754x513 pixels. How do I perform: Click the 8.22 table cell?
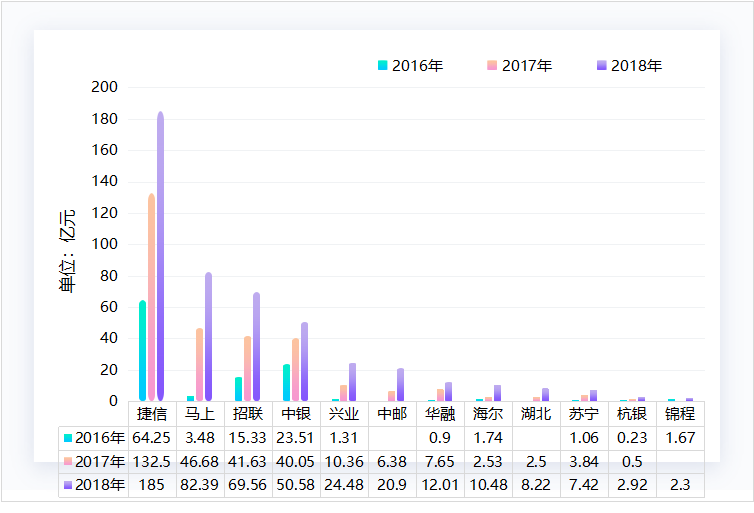click(536, 485)
